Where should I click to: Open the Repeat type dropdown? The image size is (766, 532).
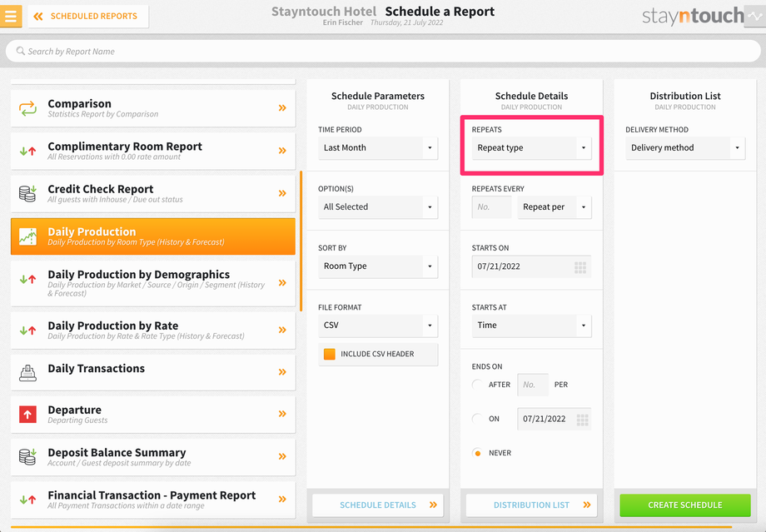coord(531,147)
